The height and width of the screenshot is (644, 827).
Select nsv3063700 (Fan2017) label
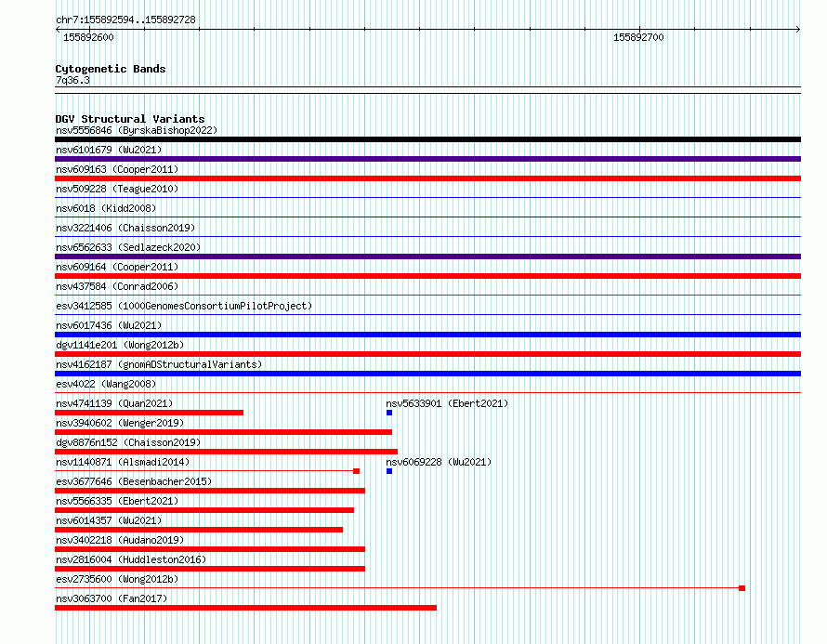pyautogui.click(x=112, y=598)
